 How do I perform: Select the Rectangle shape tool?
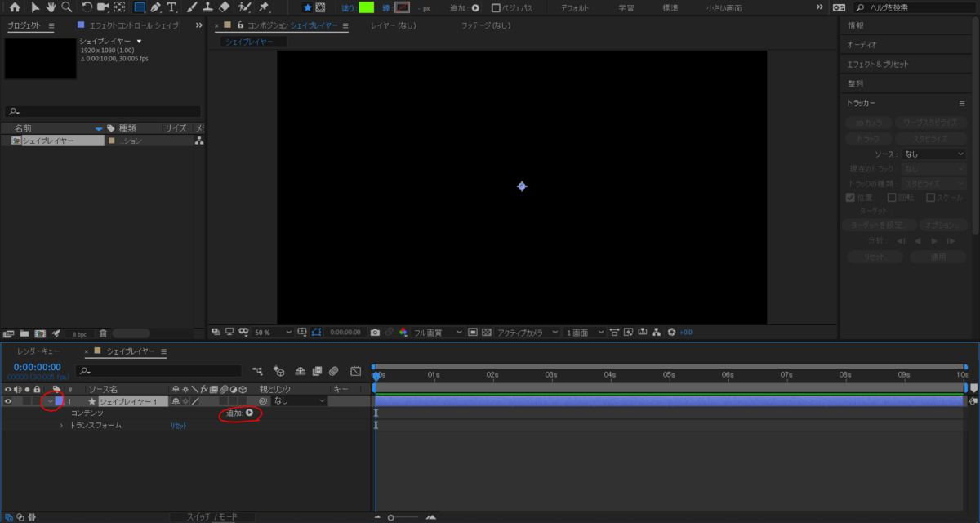click(140, 7)
